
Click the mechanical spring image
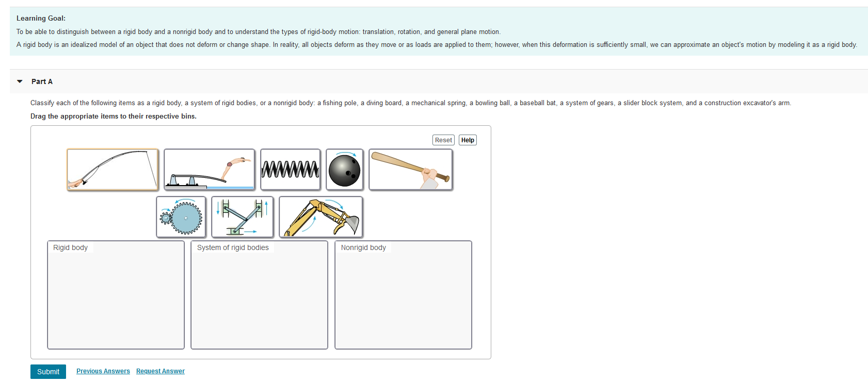pyautogui.click(x=291, y=170)
